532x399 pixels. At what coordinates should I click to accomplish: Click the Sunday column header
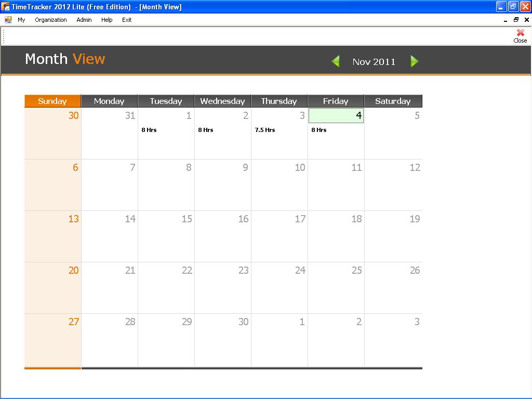coord(52,101)
